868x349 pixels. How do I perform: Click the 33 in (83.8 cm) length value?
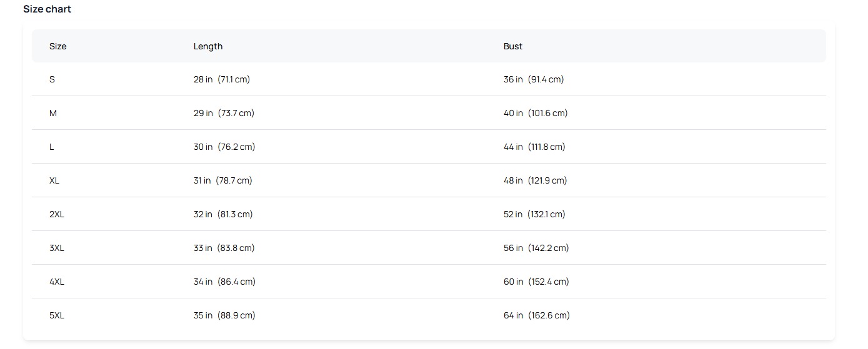coord(224,248)
